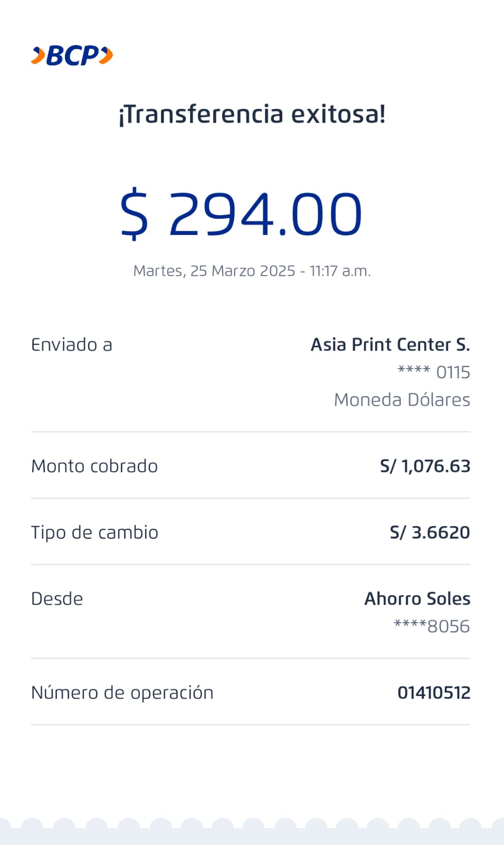Click the exchange rate S/ 3.6620
This screenshot has height=845, width=504.
click(x=430, y=532)
